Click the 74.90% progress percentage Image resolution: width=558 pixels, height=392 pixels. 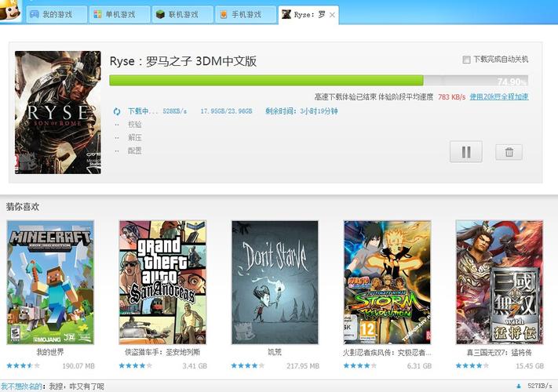(x=512, y=82)
